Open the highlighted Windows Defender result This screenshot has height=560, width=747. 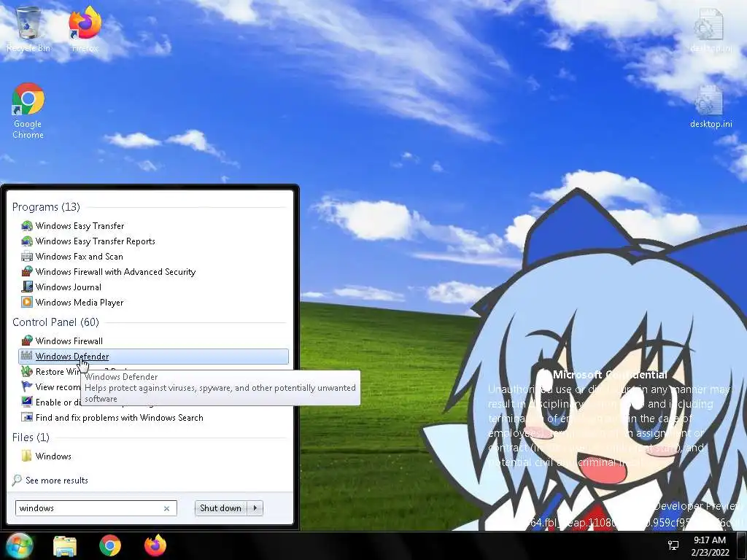(x=153, y=356)
